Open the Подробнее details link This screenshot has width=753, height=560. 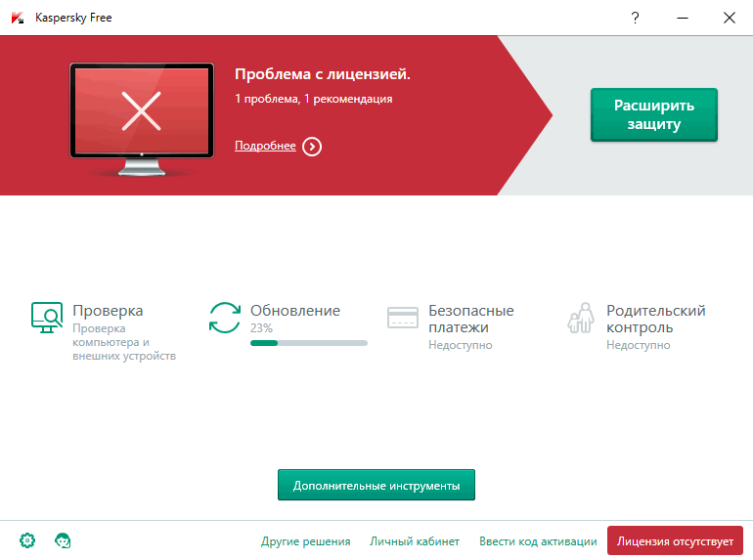(265, 146)
